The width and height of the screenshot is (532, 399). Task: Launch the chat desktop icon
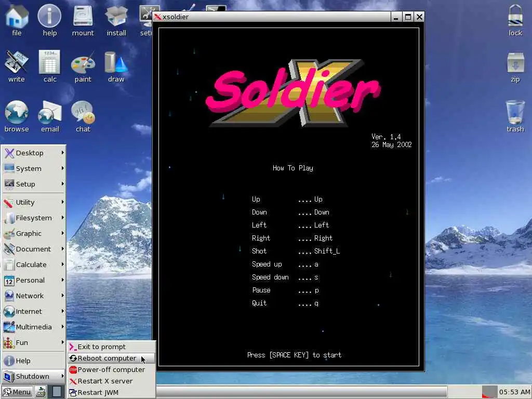tap(83, 116)
